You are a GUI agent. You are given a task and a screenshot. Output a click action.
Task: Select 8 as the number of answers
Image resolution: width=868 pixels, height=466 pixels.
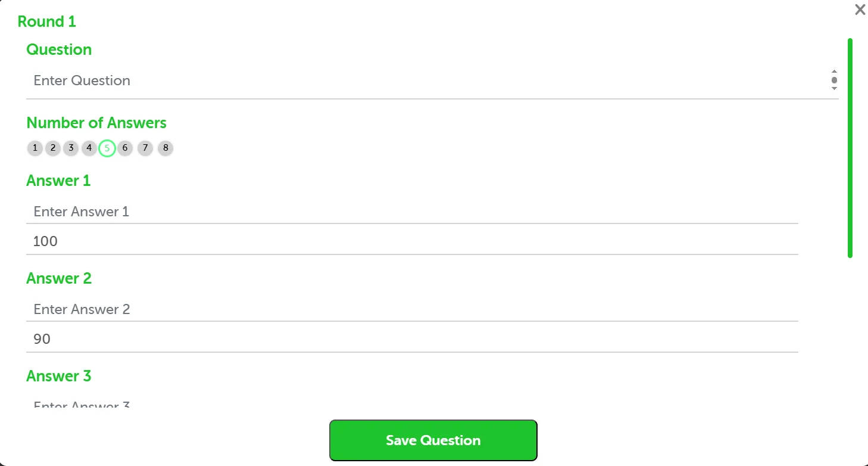tap(165, 148)
